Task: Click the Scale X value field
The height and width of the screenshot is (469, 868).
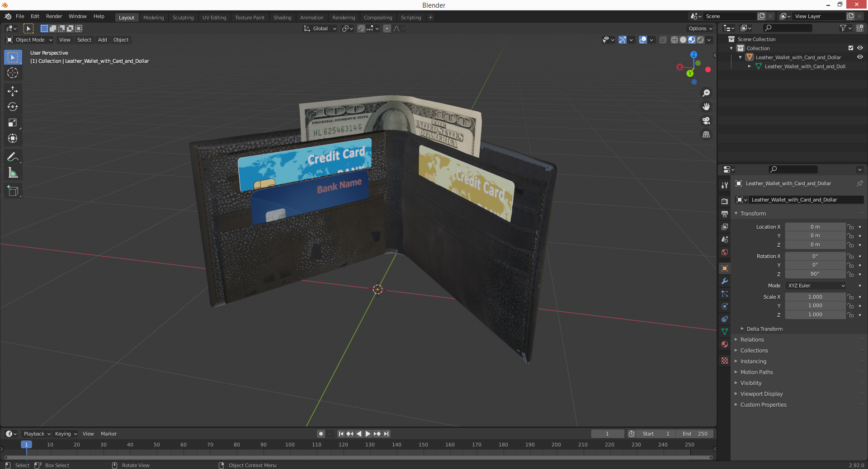Action: tap(815, 297)
